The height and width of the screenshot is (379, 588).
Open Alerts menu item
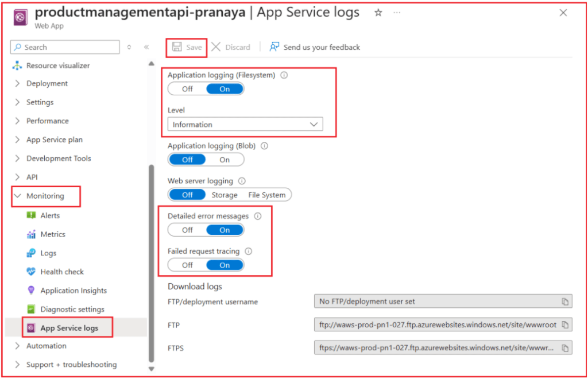pyautogui.click(x=50, y=215)
